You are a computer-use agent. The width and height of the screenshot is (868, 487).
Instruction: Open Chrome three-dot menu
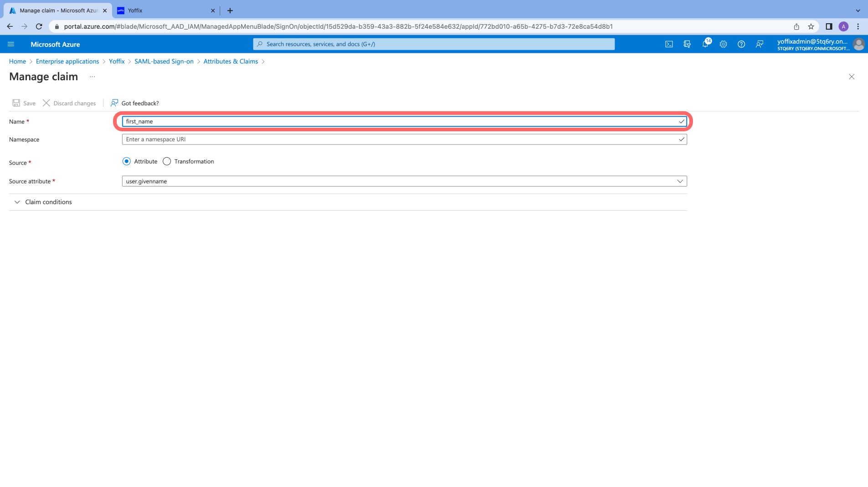pos(858,26)
